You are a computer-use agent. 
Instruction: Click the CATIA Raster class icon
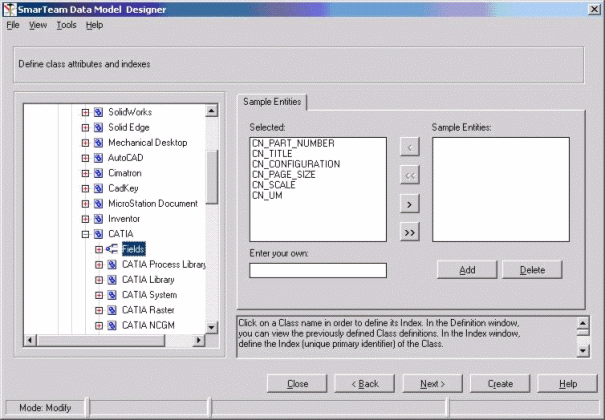tap(112, 310)
